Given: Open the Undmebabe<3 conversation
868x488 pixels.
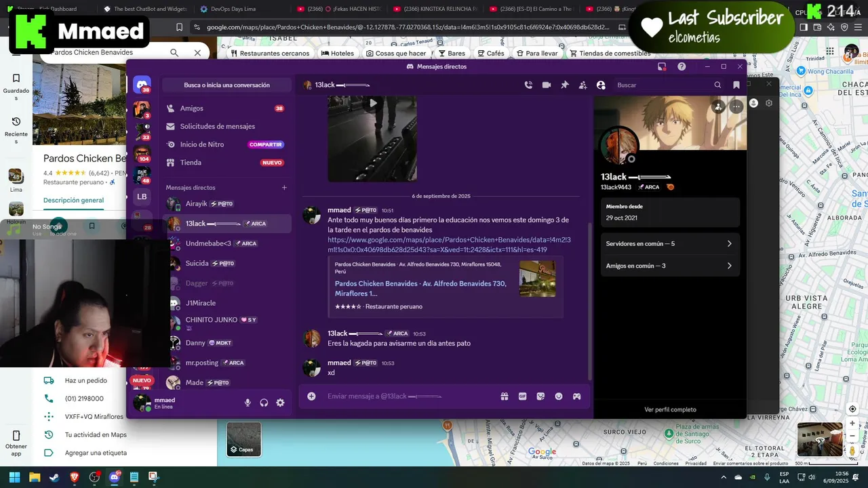Looking at the screenshot, I should tap(226, 243).
